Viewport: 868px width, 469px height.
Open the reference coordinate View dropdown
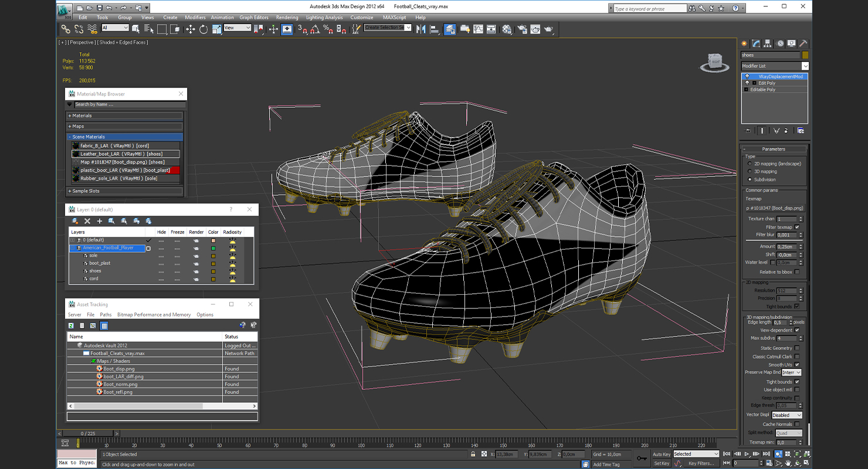[x=238, y=28]
